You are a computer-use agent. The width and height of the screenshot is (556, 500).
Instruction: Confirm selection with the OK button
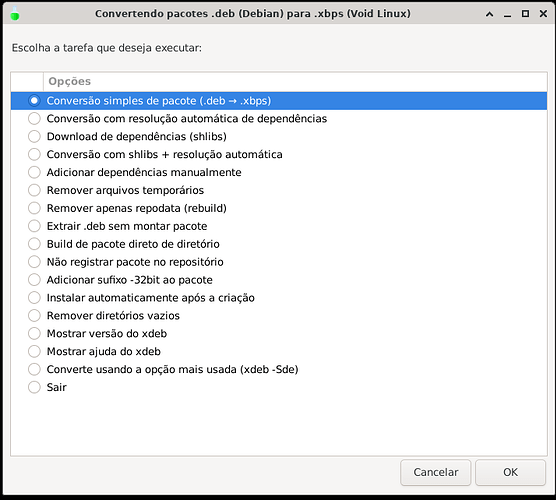pyautogui.click(x=510, y=472)
